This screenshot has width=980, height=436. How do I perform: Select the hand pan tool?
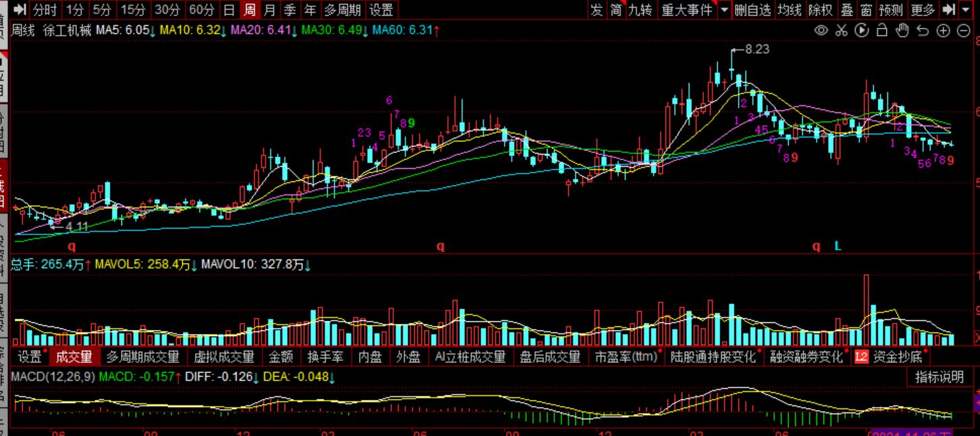(x=902, y=30)
